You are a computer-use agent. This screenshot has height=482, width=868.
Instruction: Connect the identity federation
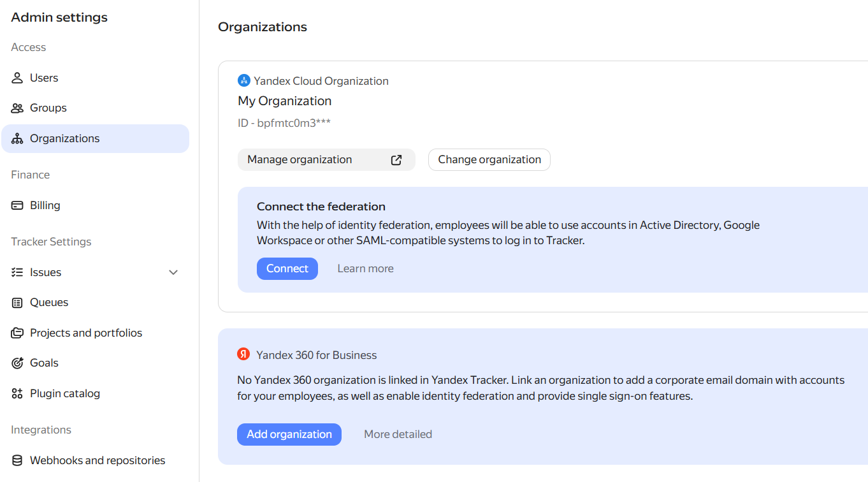tap(287, 268)
